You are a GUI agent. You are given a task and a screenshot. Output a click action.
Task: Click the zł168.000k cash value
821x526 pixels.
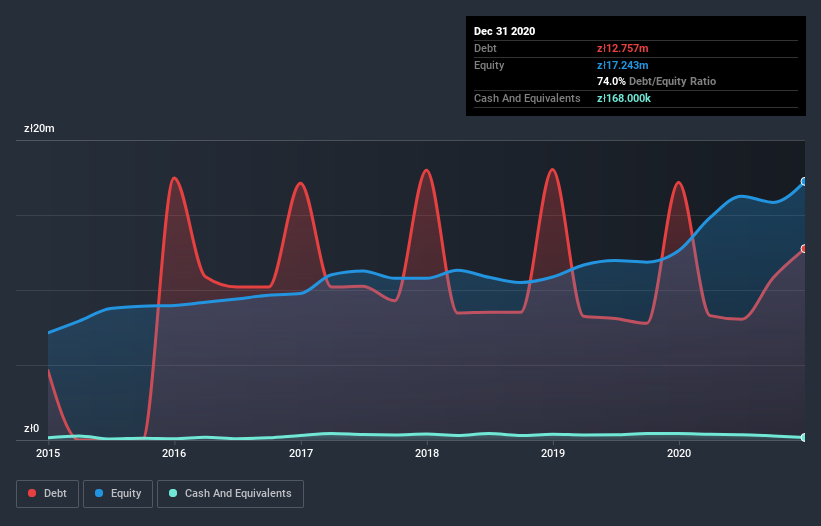point(624,98)
